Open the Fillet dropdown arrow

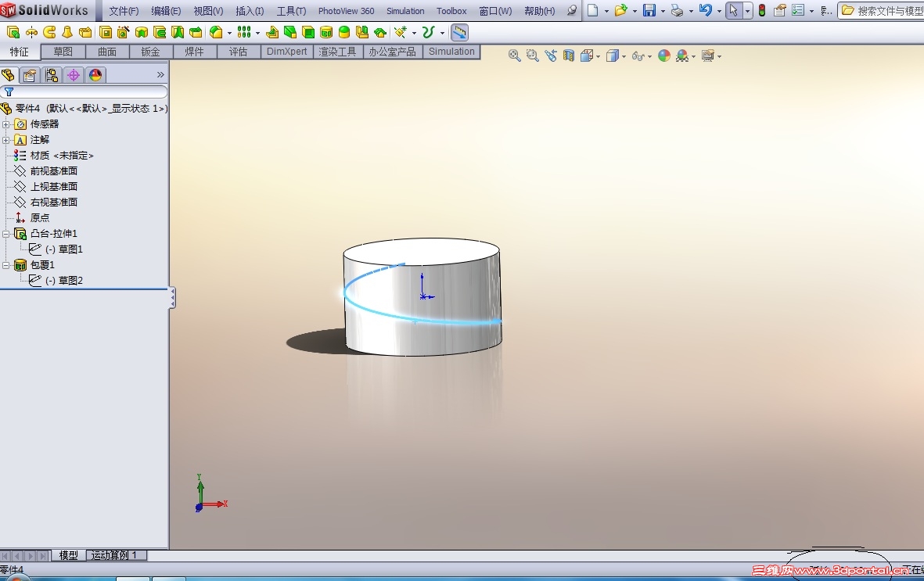point(230,33)
